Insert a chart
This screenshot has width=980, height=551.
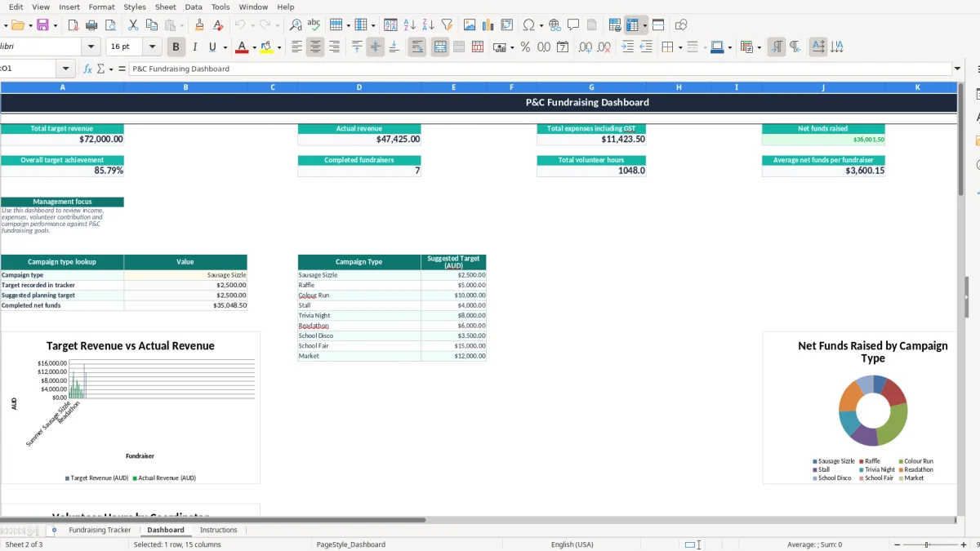[488, 25]
